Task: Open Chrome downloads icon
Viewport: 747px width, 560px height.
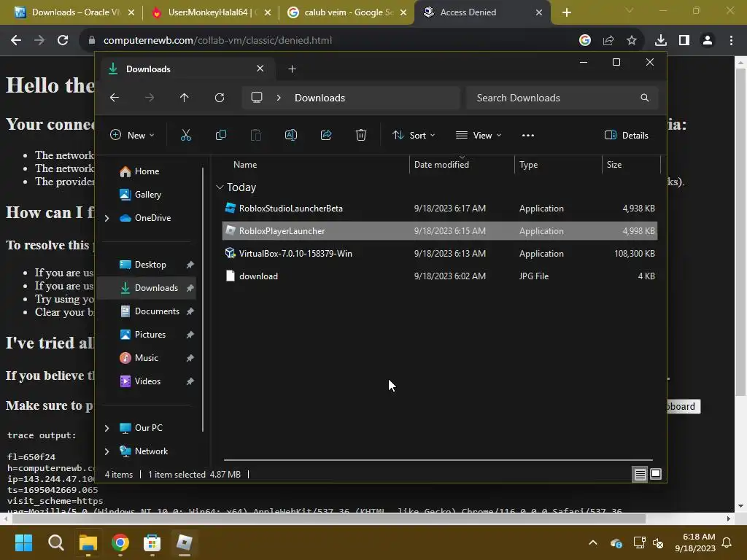Action: [661, 41]
